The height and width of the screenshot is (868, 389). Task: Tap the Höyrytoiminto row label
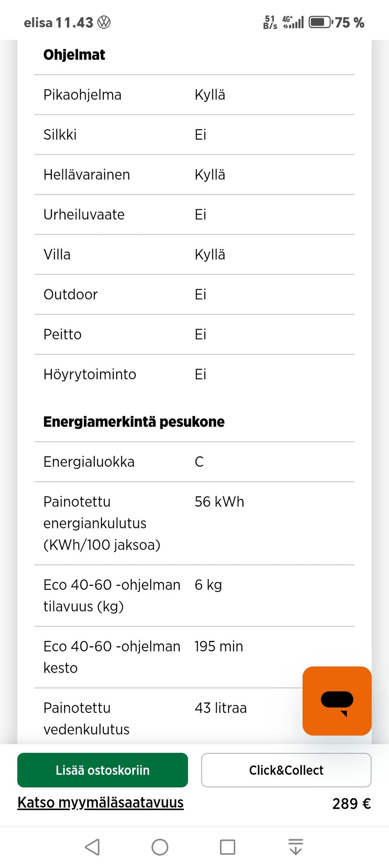pyautogui.click(x=90, y=374)
